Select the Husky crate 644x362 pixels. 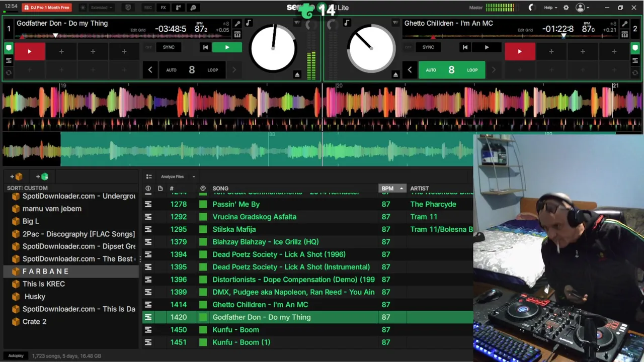pos(70,297)
